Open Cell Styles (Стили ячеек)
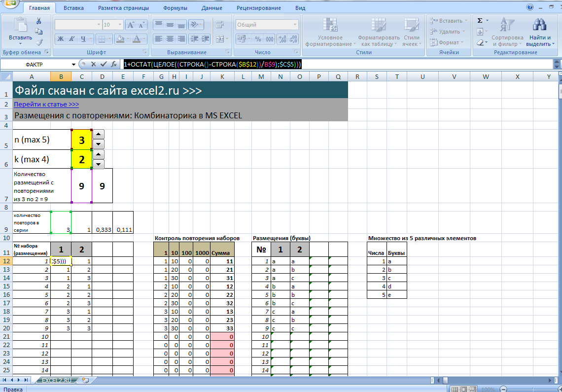The image size is (562, 392). click(x=412, y=32)
